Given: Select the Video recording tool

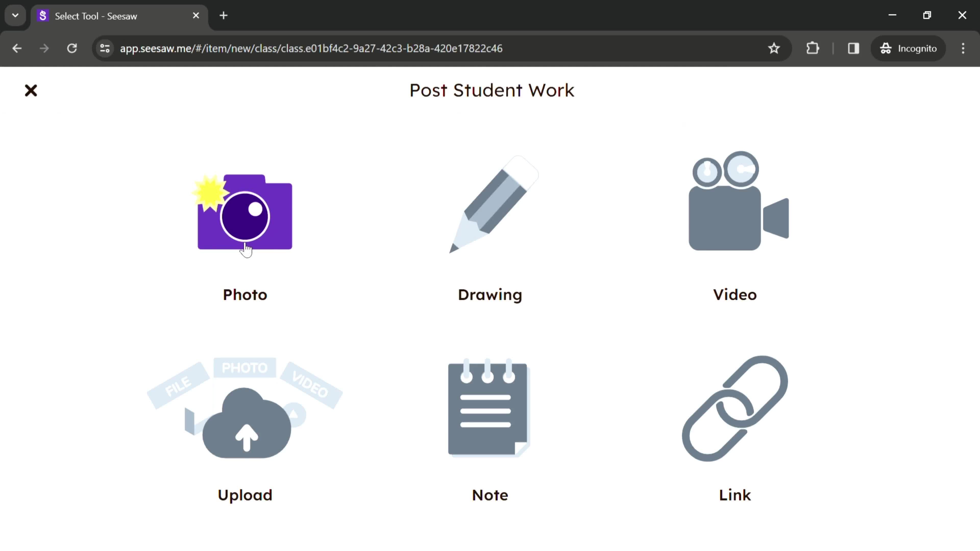Looking at the screenshot, I should 735,226.
